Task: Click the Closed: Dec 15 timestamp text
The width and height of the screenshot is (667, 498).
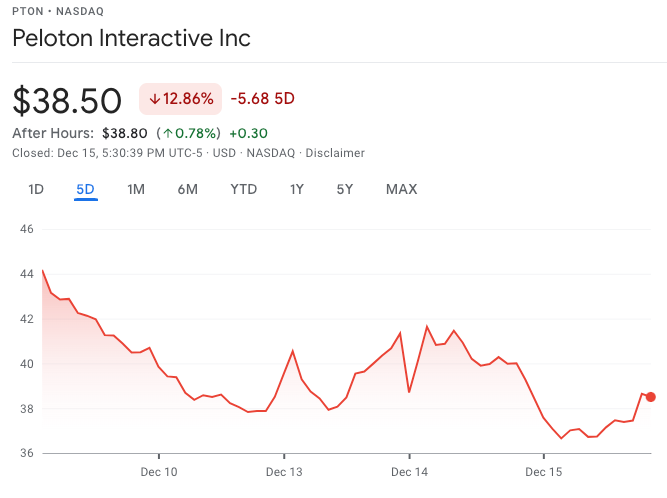Action: click(x=107, y=153)
